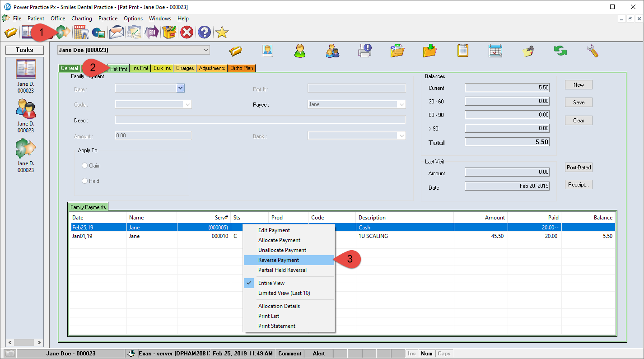Open the yellow folder icon in main toolbar

pyautogui.click(x=10, y=33)
